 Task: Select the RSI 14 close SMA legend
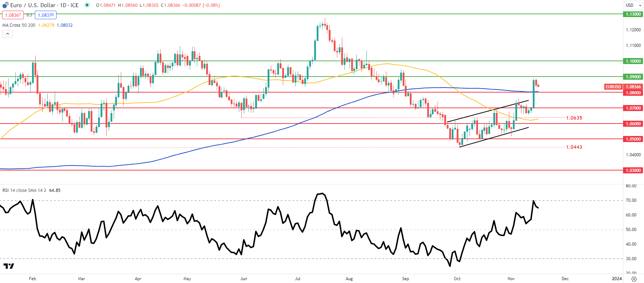tap(24, 190)
